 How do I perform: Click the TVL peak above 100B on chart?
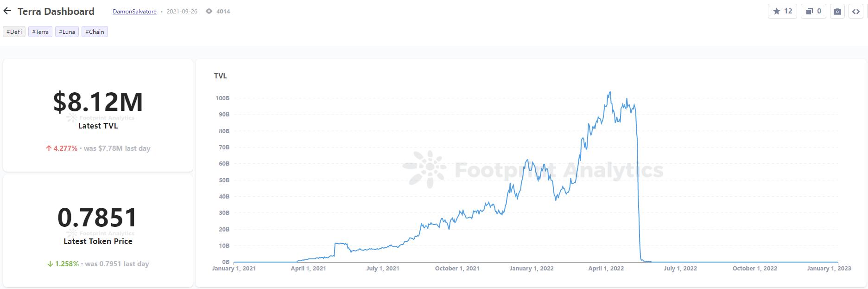[x=610, y=92]
